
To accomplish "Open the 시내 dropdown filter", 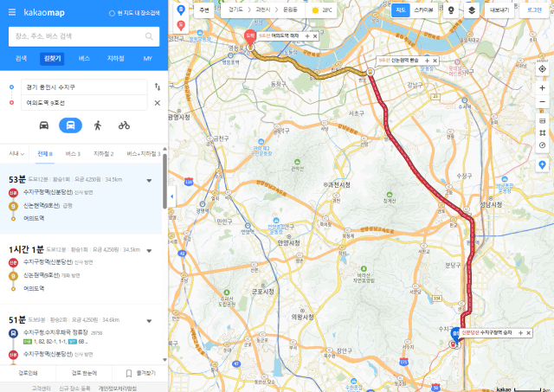I will click(x=16, y=154).
